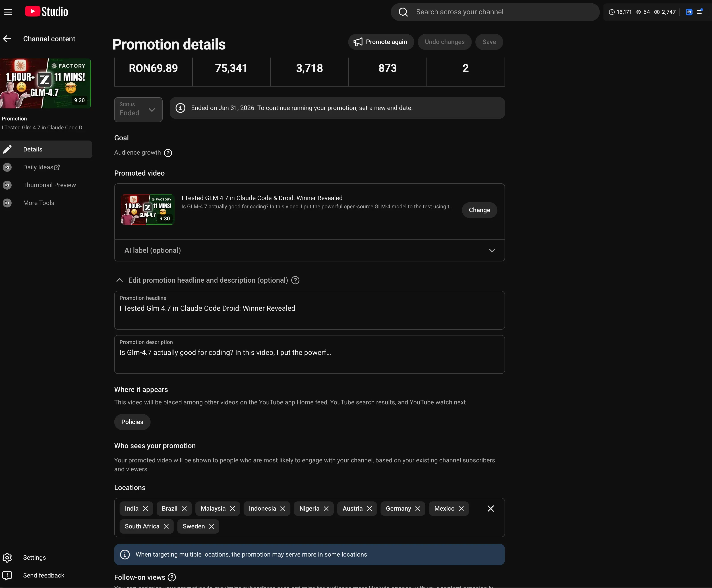This screenshot has height=588, width=712.
Task: Open Thumbnail Preview from the sidebar
Action: click(x=46, y=185)
